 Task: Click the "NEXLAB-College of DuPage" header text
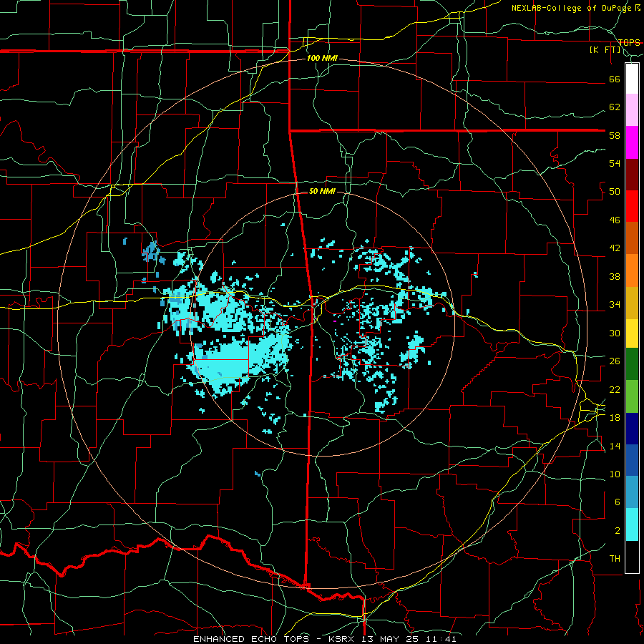point(572,8)
